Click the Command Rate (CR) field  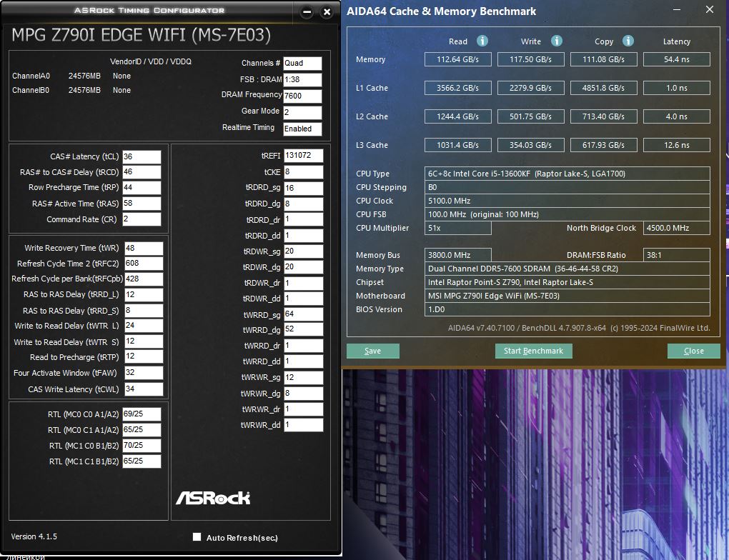point(142,219)
